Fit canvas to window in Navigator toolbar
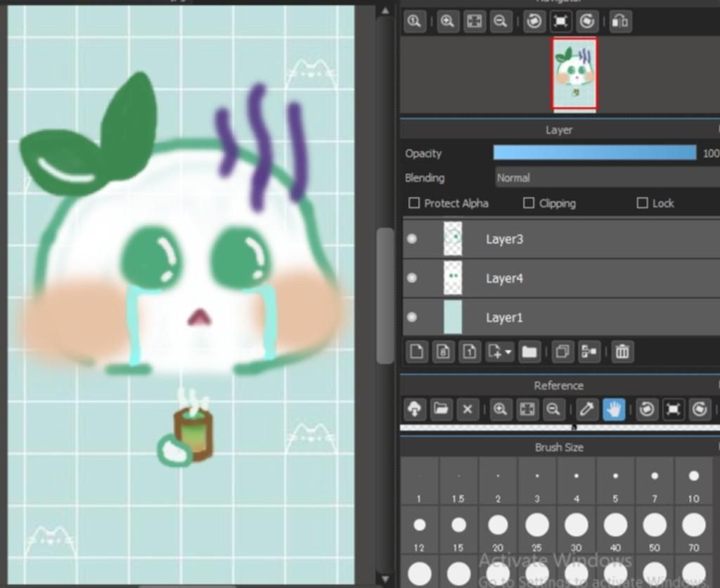Viewport: 720px width, 588px height. tap(474, 21)
